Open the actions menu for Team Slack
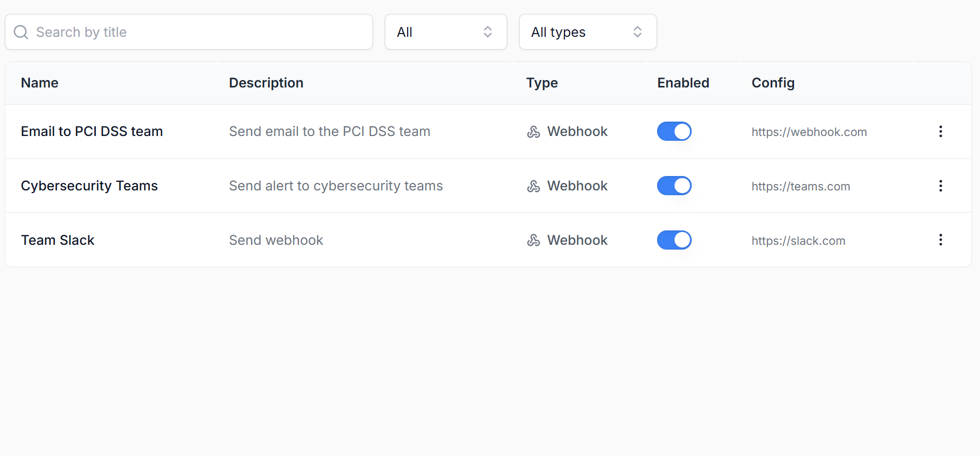 tap(941, 240)
